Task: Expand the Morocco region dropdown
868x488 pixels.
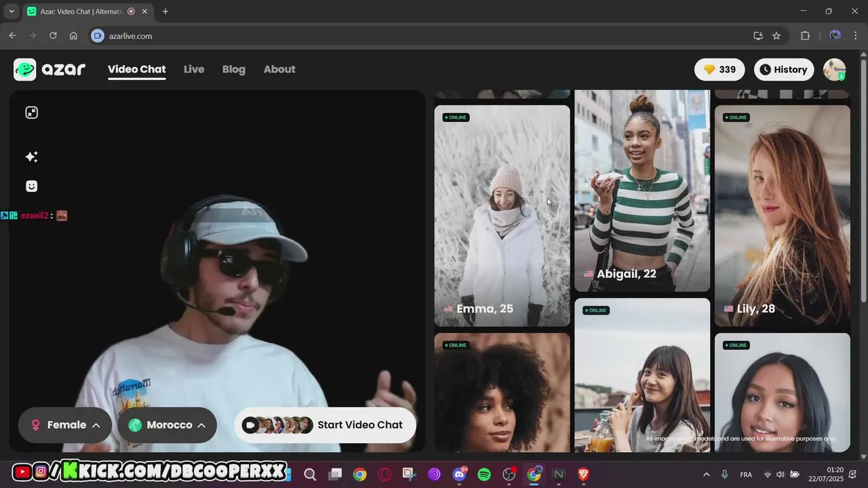Action: [x=167, y=425]
